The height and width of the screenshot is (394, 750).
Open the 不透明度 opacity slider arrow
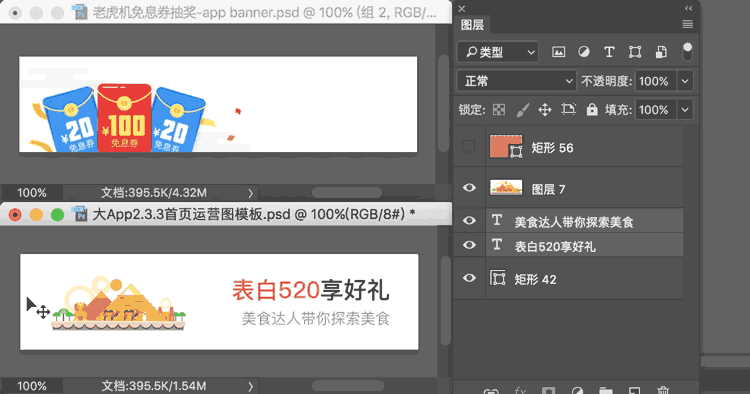pyautogui.click(x=685, y=81)
